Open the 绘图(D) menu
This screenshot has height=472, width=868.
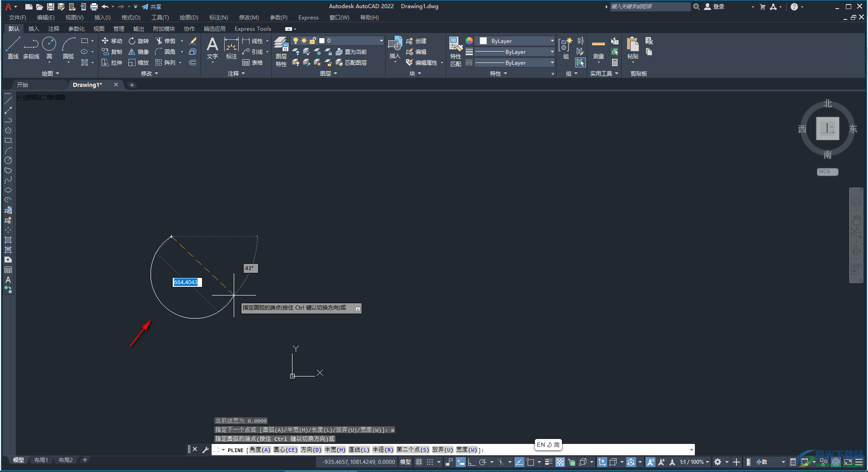[189, 18]
